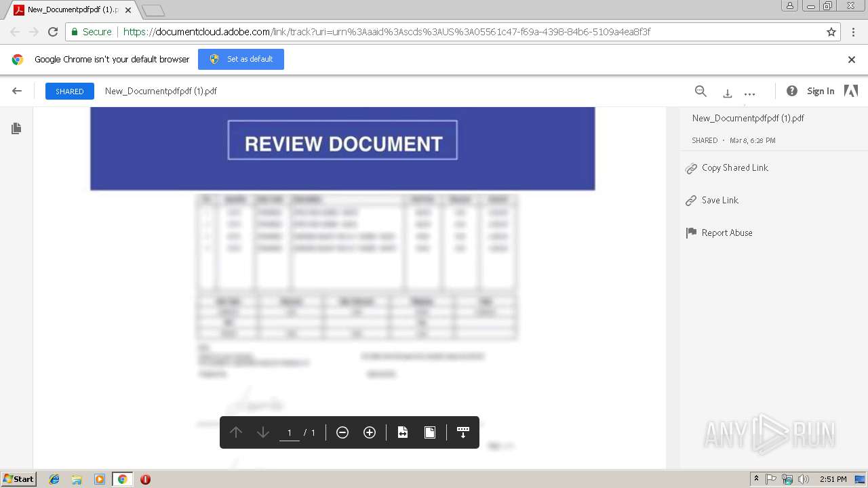Click the Sign In link
The height and width of the screenshot is (488, 868).
click(x=821, y=91)
